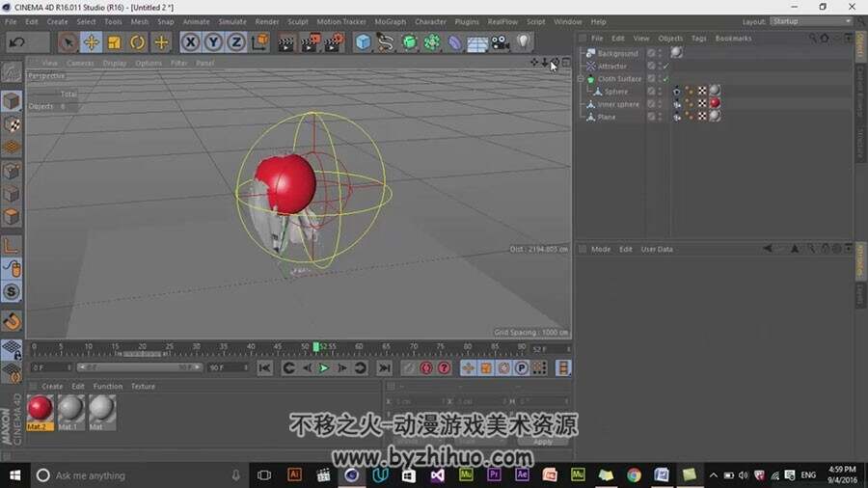Screen dimensions: 868x488
Task: Open viewport Display menu
Action: tap(115, 63)
